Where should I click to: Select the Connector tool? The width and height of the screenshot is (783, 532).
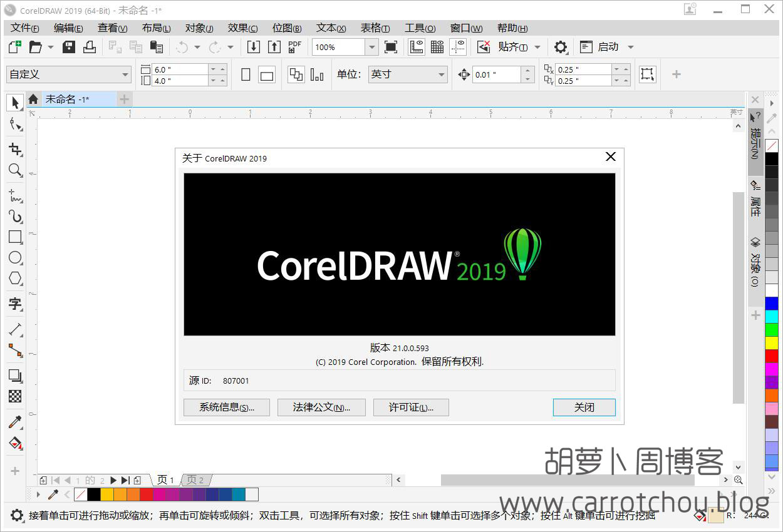(15, 350)
